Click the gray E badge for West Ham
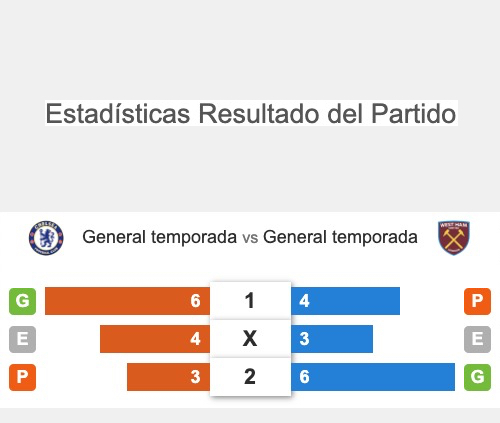Image resolution: width=500 pixels, height=423 pixels. tap(477, 339)
